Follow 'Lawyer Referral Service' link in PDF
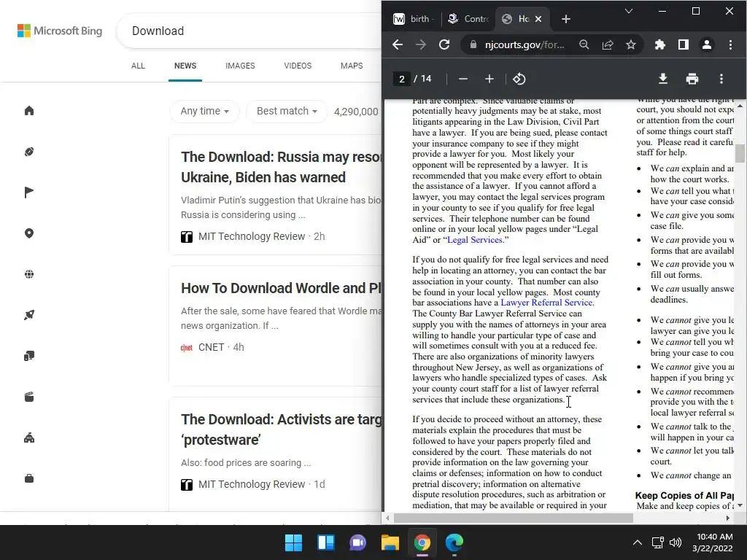This screenshot has height=560, width=747. [547, 303]
